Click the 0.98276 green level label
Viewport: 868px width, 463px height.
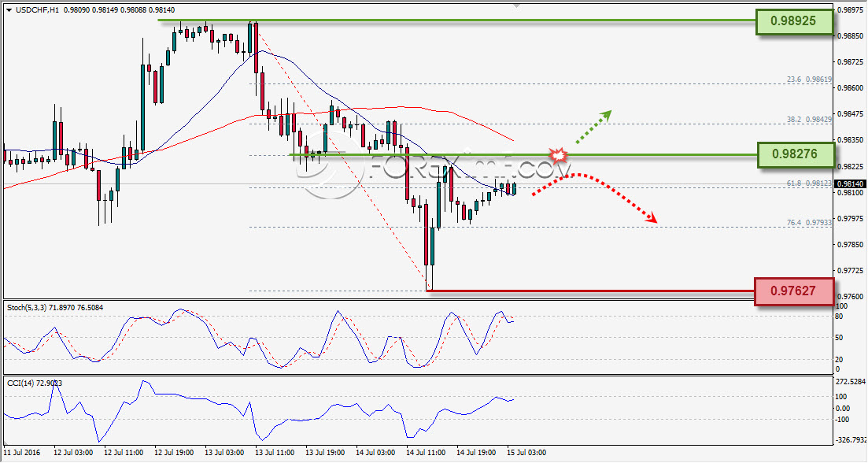pos(795,154)
